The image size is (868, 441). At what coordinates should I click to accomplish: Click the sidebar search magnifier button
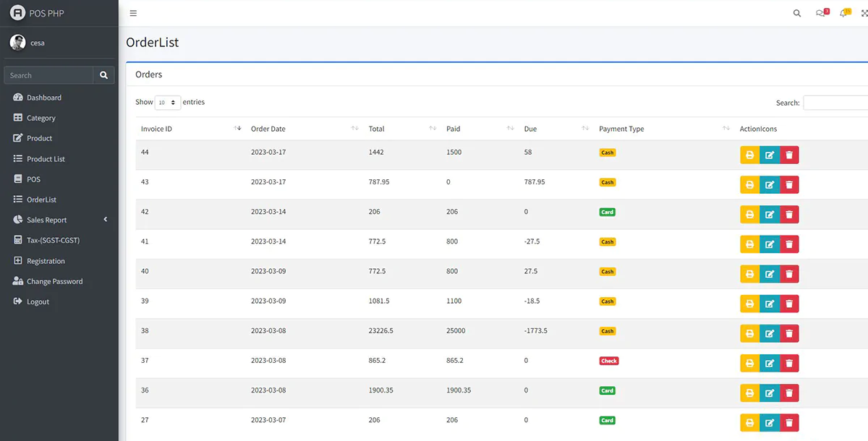click(x=104, y=75)
